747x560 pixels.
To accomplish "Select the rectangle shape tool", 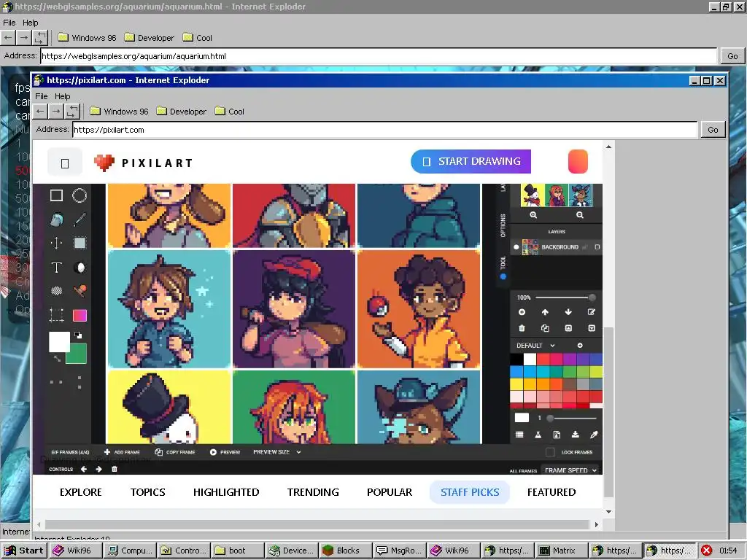I will (57, 195).
